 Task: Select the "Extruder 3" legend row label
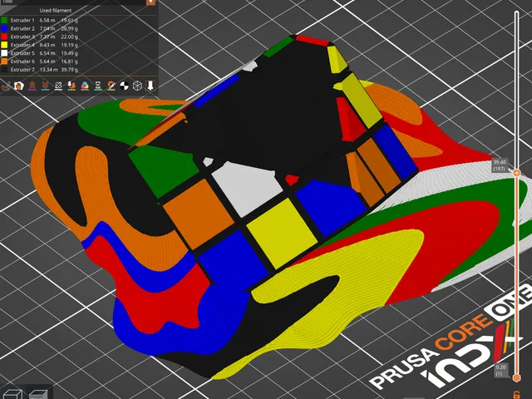22,37
